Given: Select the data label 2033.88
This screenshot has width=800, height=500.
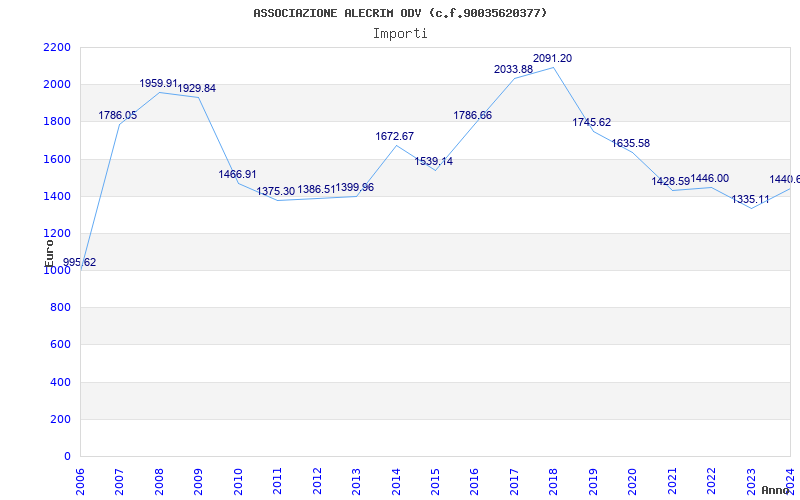Looking at the screenshot, I should point(513,69).
